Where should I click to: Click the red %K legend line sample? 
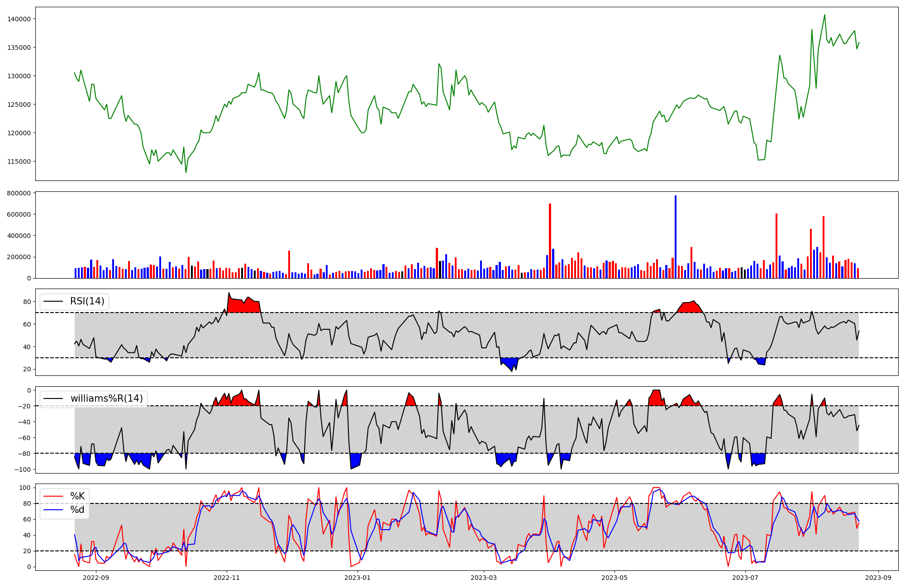[53, 496]
